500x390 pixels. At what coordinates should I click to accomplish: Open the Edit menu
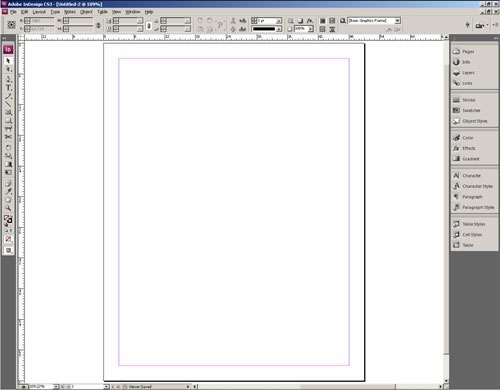[24, 12]
